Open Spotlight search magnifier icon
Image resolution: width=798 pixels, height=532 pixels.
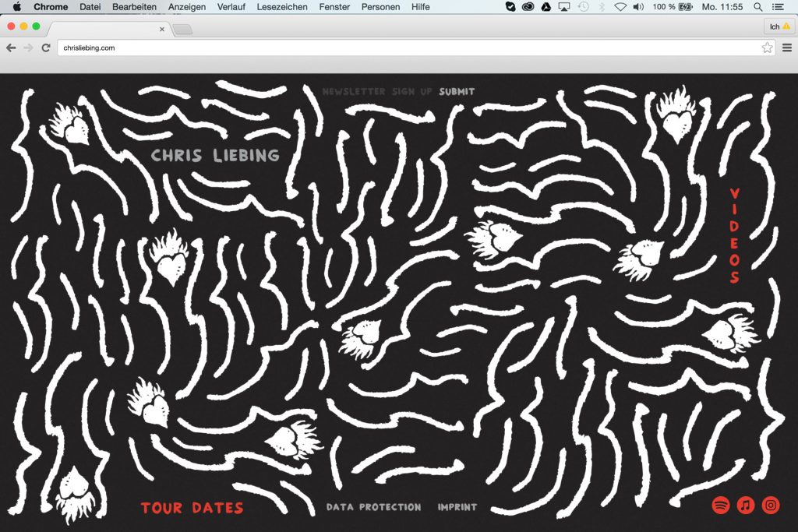[758, 7]
